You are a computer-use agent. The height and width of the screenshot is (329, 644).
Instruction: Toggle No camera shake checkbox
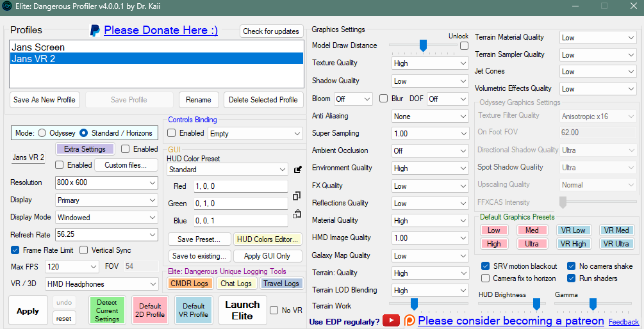[572, 266]
